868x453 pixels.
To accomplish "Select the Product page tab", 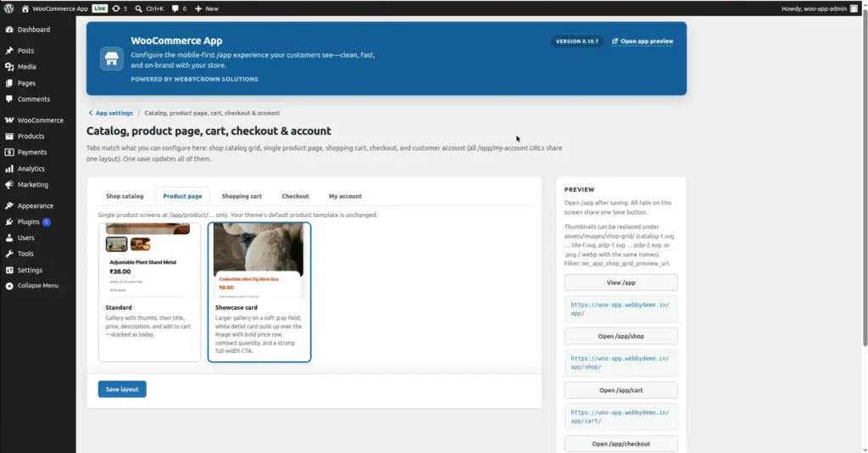I will tap(182, 196).
